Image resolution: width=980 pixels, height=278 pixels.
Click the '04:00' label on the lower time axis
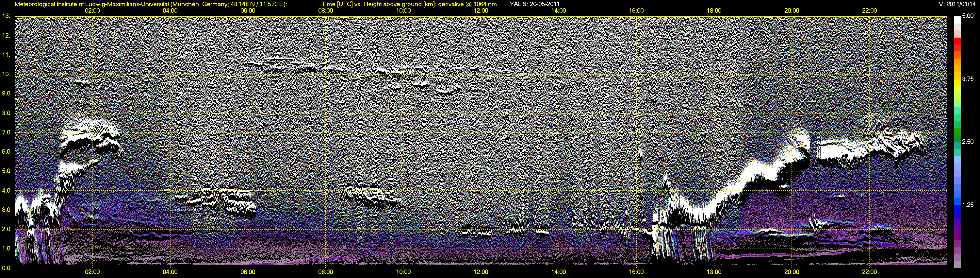[170, 272]
